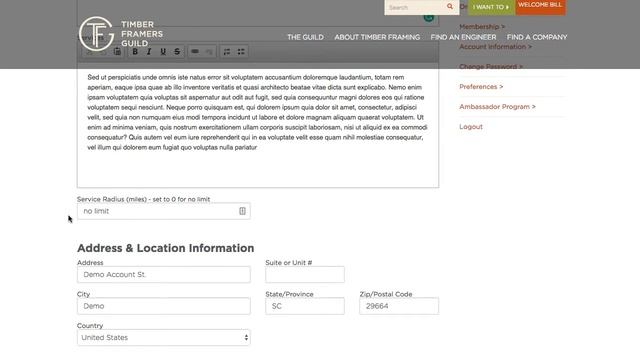Click the Address & Location Information heading
Screen dimensions: 640x360
[166, 248]
